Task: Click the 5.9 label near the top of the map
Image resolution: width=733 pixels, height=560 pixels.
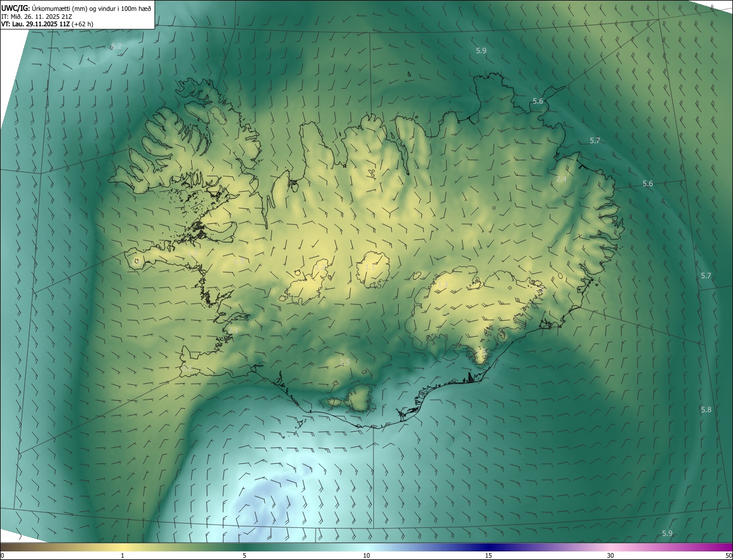Action: click(x=481, y=51)
